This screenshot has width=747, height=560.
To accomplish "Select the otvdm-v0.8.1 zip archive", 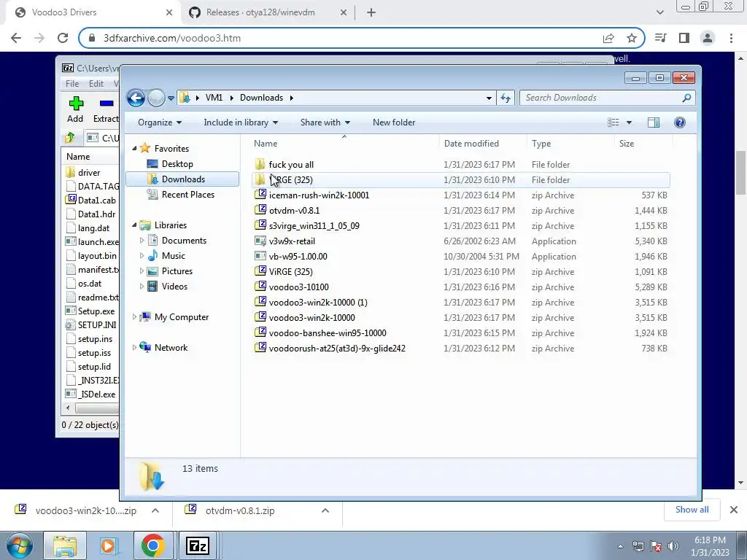I will [461, 211].
